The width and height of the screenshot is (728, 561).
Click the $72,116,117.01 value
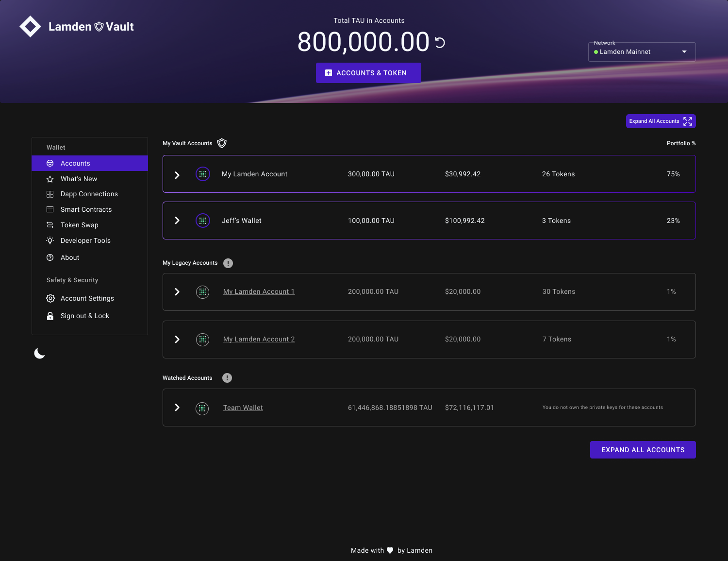pyautogui.click(x=469, y=408)
